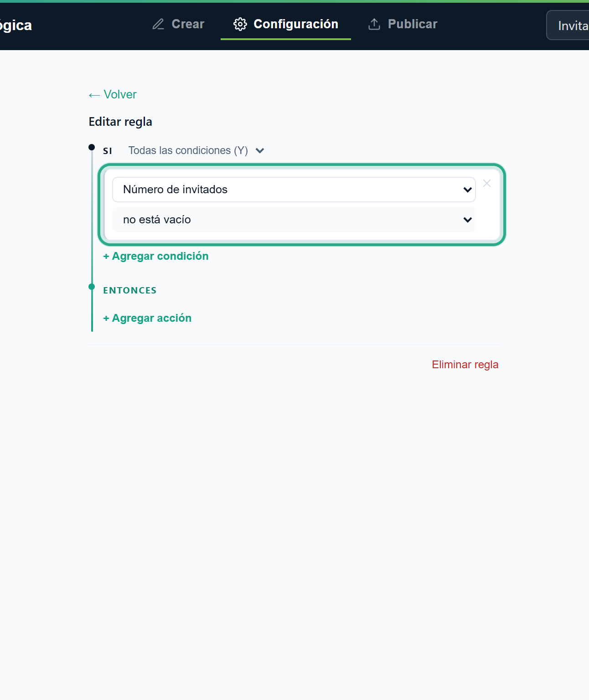Viewport: 589px width, 700px height.
Task: Delete the rule with Eliminar regla
Action: point(465,365)
